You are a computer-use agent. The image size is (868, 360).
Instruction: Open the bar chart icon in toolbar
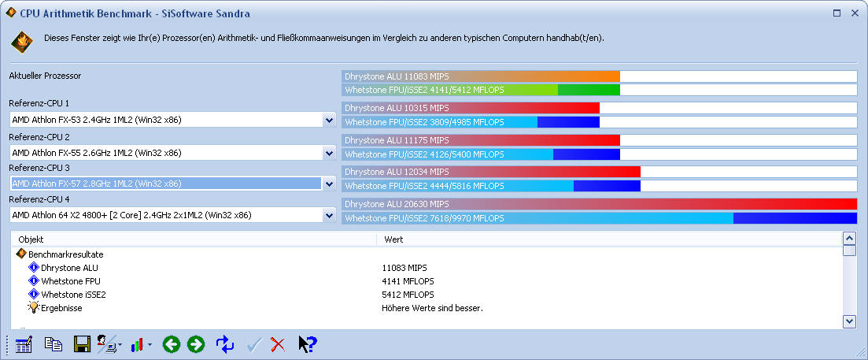[x=137, y=346]
